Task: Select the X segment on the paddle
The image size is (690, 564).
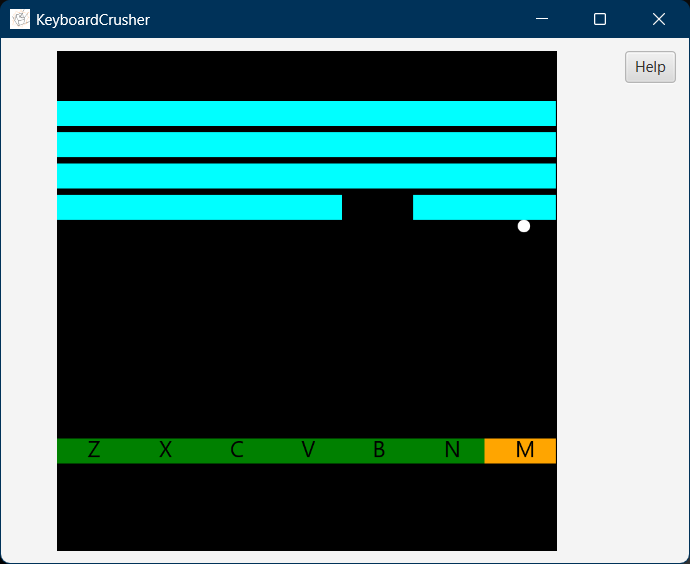Action: click(165, 451)
